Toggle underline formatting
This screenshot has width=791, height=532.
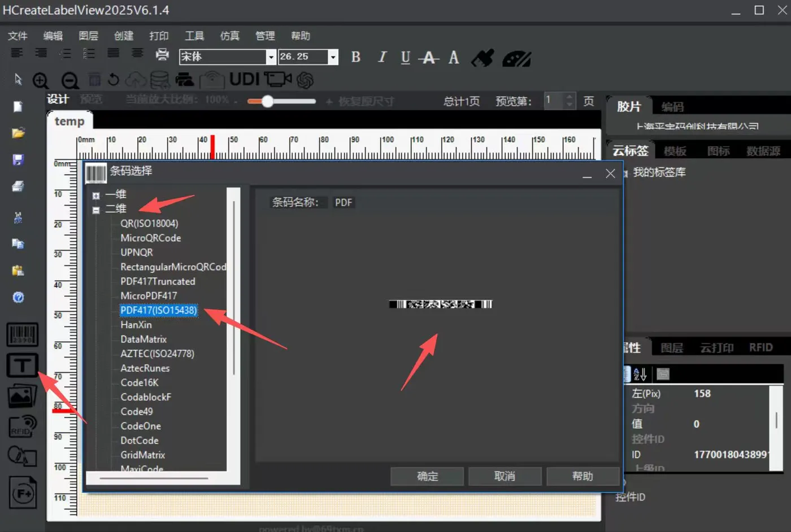coord(406,58)
